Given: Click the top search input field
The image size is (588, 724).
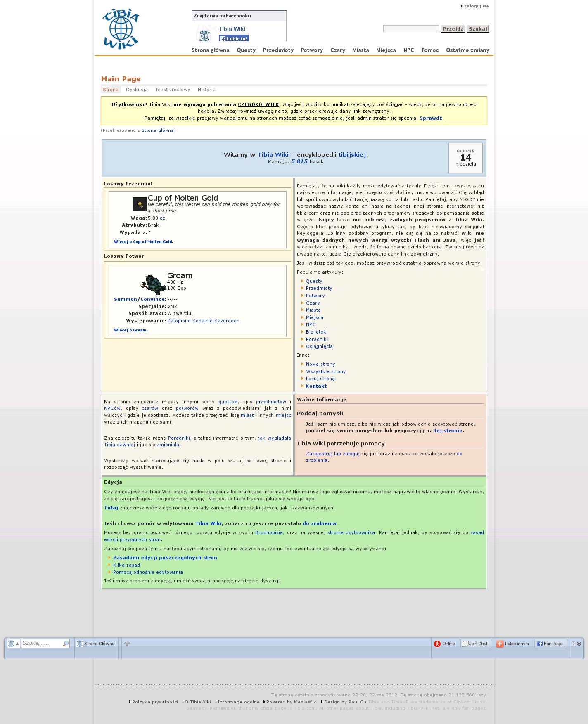Looking at the screenshot, I should point(411,28).
